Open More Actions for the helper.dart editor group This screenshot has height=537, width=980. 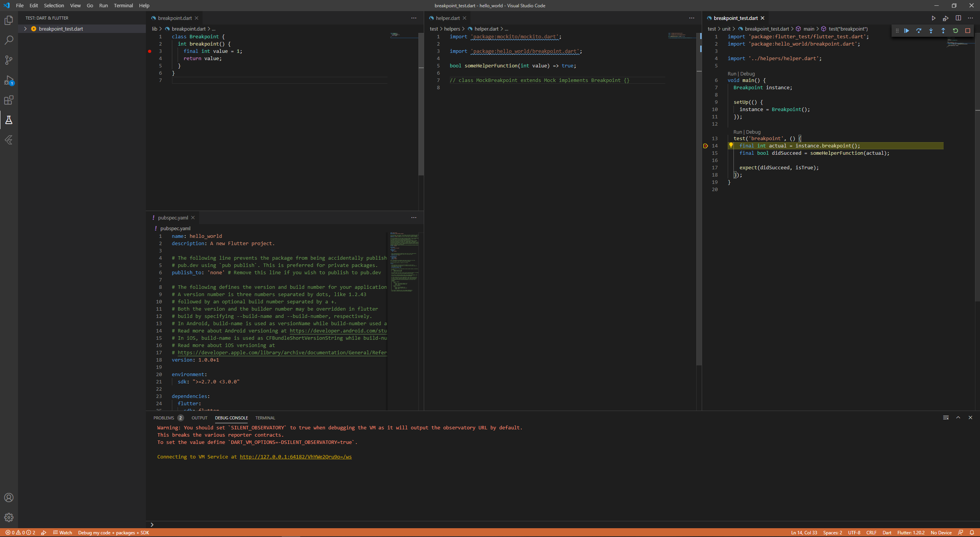691,18
